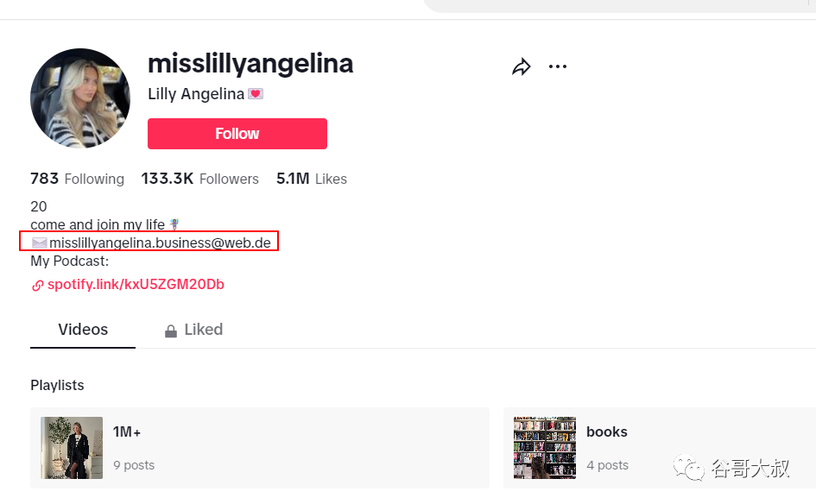This screenshot has height=504, width=816.
Task: Click the love letter emoji after Lilly Angelina
Action: [x=256, y=94]
